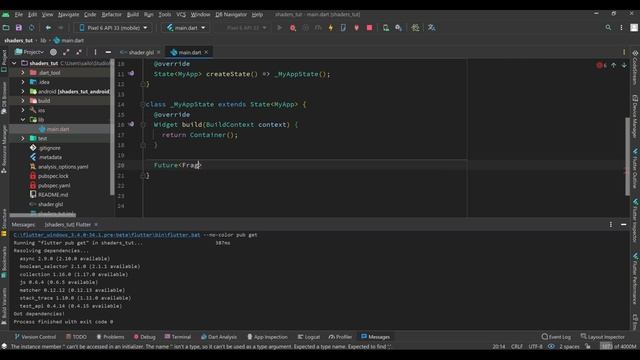640x360 pixels.
Task: Open the DB Navigator menu
Action: tap(231, 14)
